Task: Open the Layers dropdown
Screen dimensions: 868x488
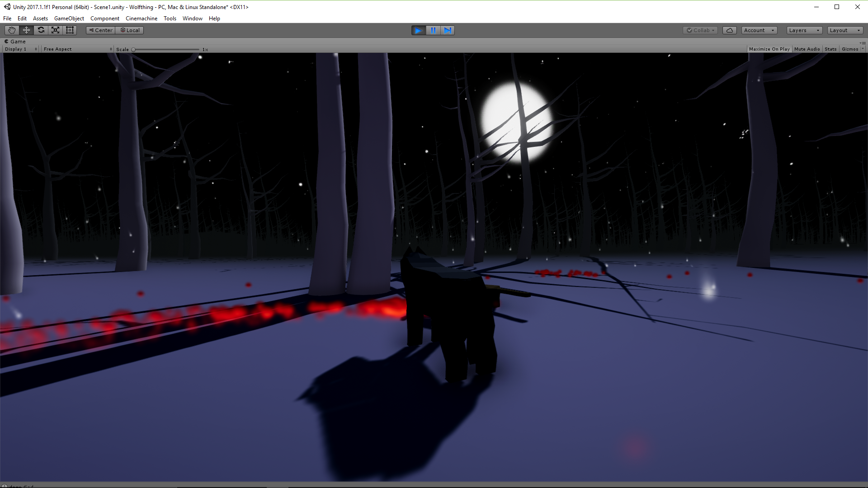Action: pos(803,30)
